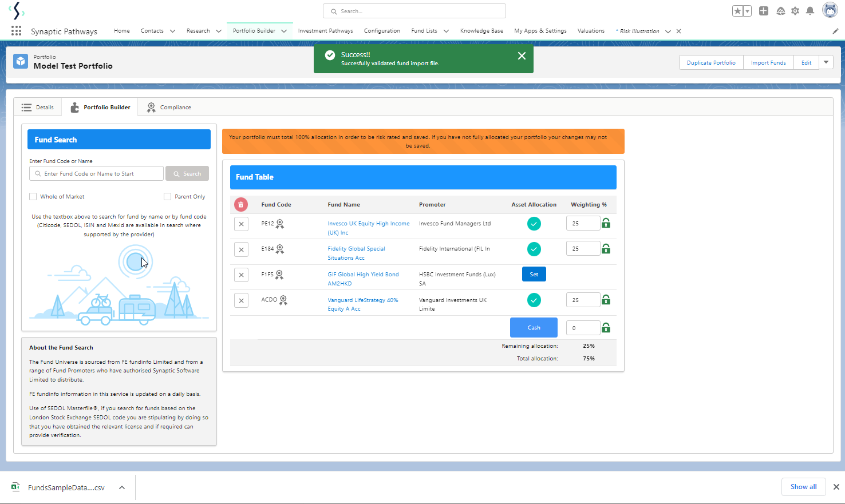Dismiss the success notification toast
Screen dimensions: 845x504
(522, 55)
